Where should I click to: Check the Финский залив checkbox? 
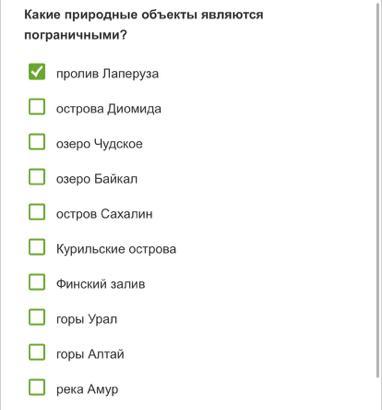(x=37, y=282)
